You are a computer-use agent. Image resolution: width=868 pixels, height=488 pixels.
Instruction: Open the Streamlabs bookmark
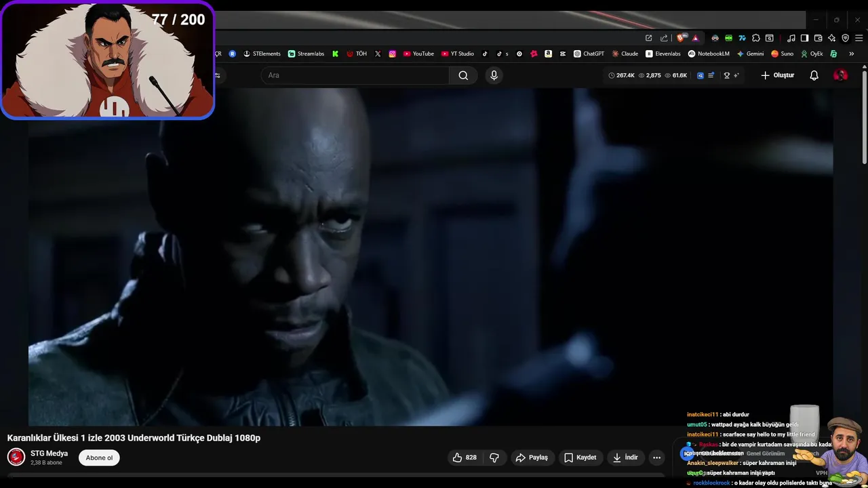coord(306,54)
